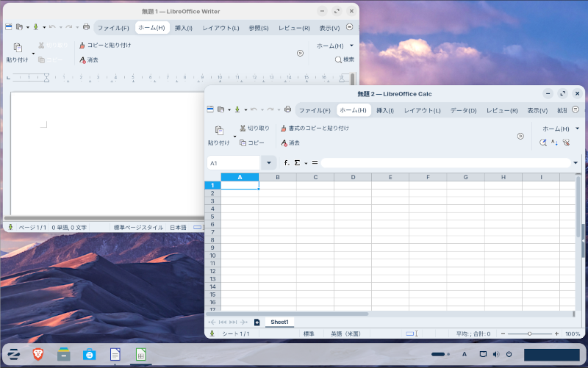588x368 pixels.
Task: Click zoom out minus in Calc status bar
Action: [503, 333]
